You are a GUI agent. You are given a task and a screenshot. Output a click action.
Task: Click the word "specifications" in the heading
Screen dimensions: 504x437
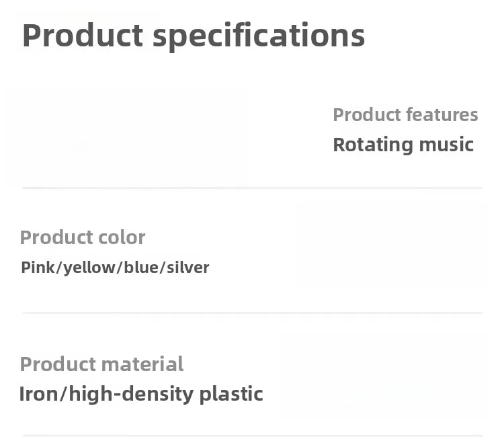point(259,35)
